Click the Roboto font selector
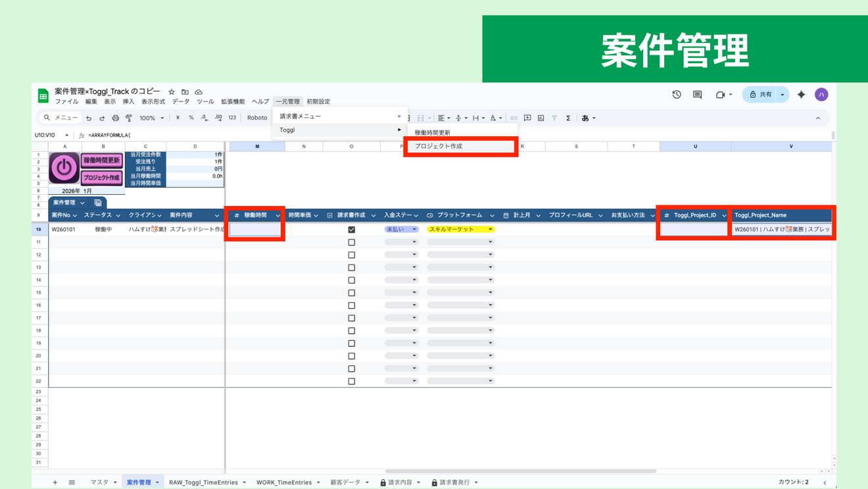This screenshot has height=489, width=868. (x=257, y=118)
